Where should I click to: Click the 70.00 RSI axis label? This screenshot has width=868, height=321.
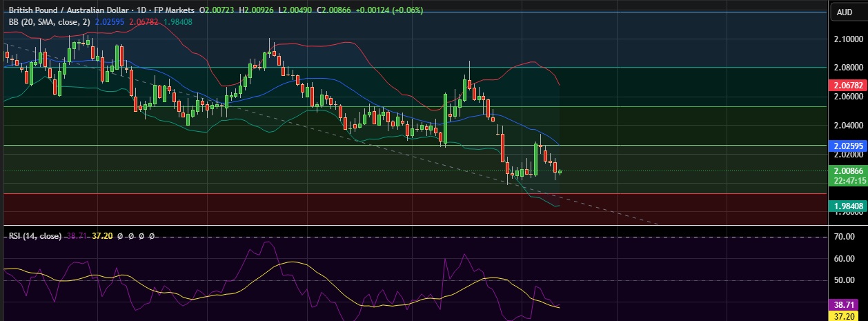pyautogui.click(x=845, y=237)
